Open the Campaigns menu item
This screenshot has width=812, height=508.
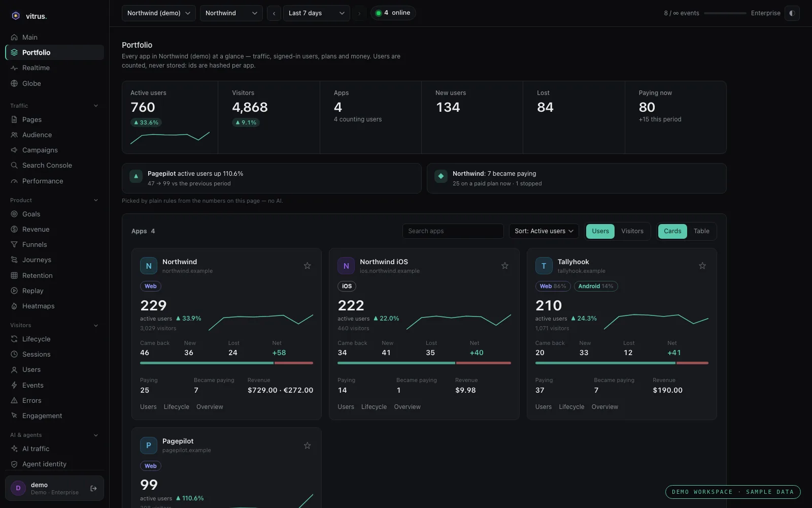[54, 150]
